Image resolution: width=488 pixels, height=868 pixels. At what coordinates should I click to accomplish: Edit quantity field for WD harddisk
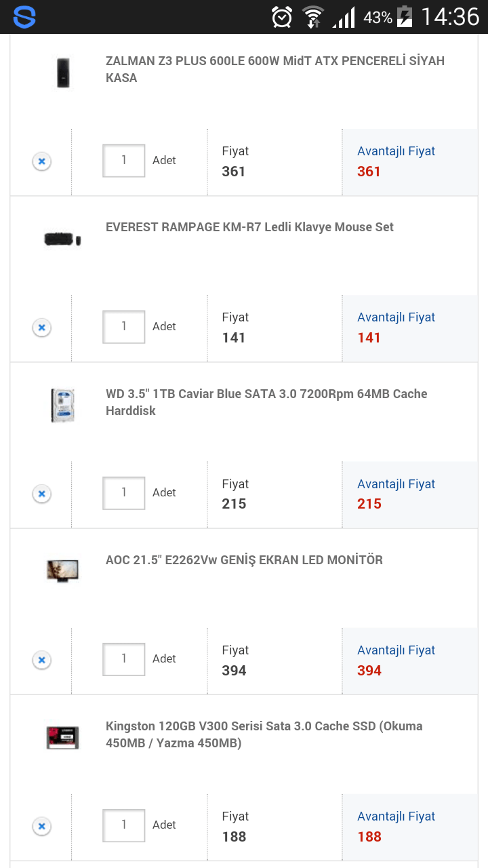tap(124, 493)
